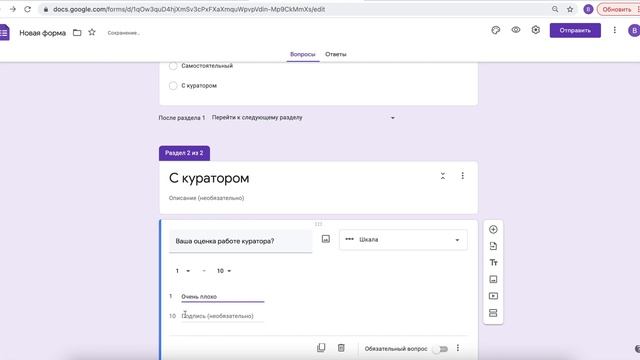Edit question 'Ваша оценка работе куратора?'
The height and width of the screenshot is (360, 640).
click(x=240, y=241)
